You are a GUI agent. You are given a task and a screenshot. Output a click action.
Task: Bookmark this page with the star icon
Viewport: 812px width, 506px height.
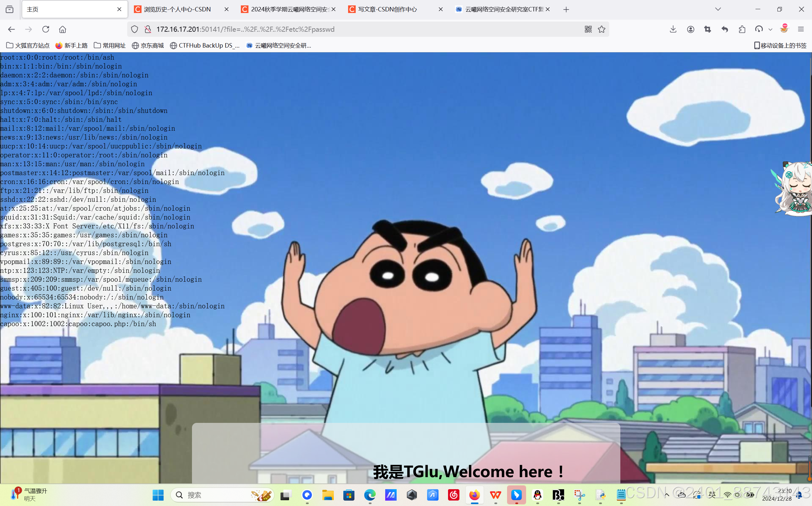(x=602, y=29)
